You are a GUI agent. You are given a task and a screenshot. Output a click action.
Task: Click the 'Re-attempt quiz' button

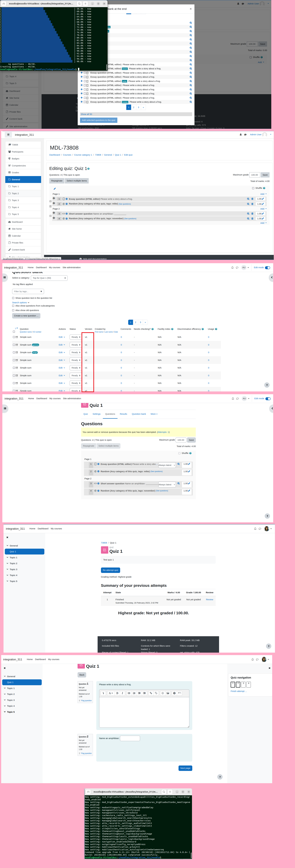(x=110, y=570)
